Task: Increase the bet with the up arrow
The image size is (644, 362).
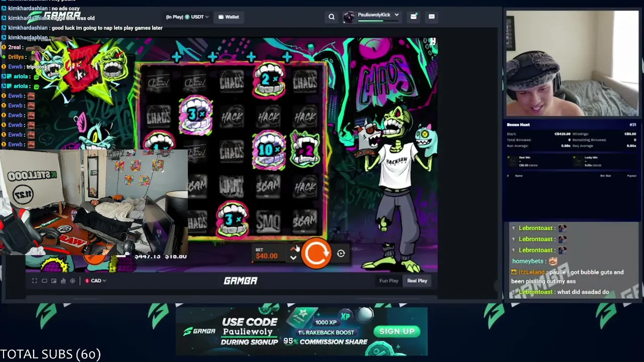Action: tap(293, 249)
